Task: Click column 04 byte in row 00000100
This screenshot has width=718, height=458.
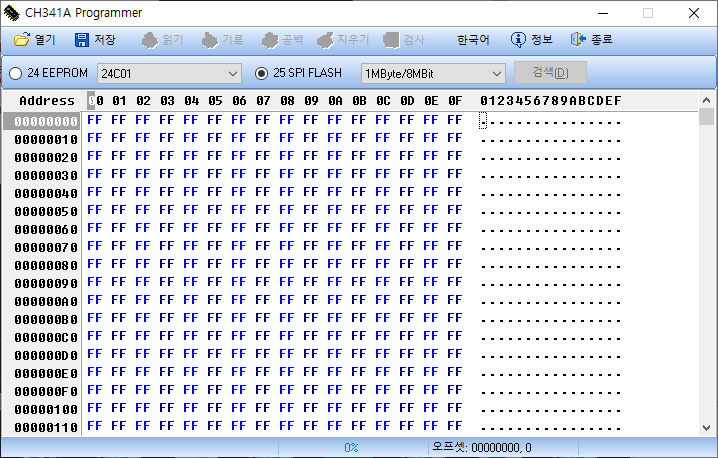Action: pos(190,408)
